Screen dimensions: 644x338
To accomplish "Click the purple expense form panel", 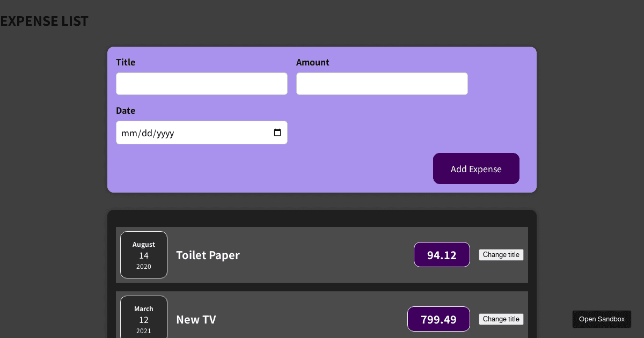I will 322,182.
